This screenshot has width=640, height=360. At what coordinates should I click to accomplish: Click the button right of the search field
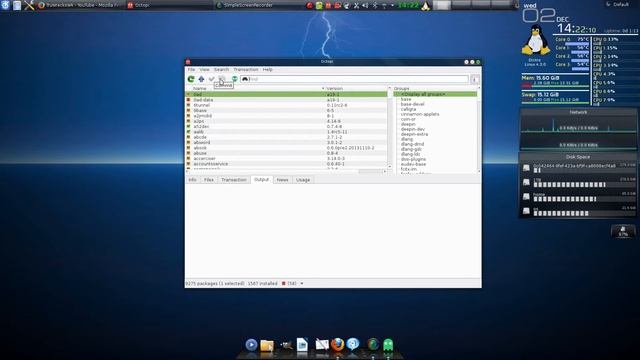(x=474, y=80)
